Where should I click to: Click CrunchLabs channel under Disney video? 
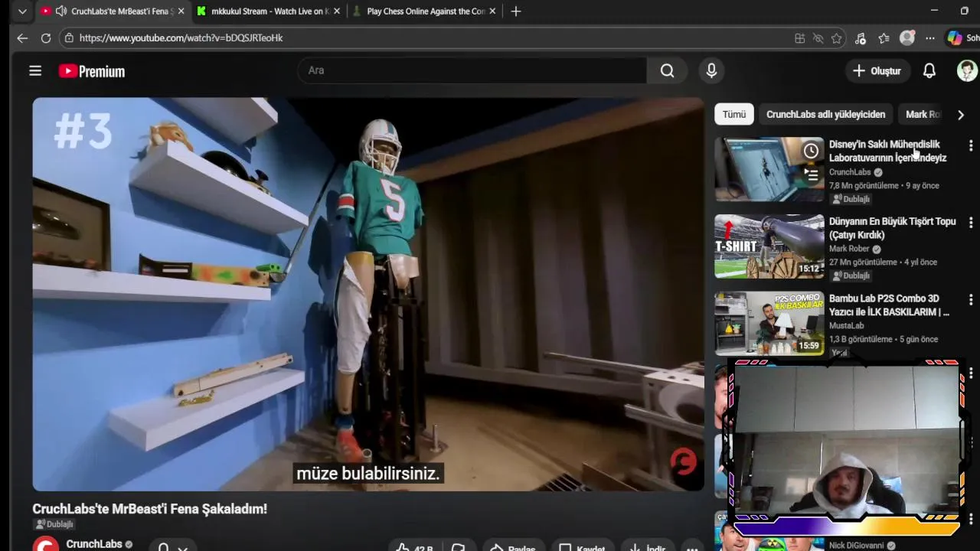point(850,172)
